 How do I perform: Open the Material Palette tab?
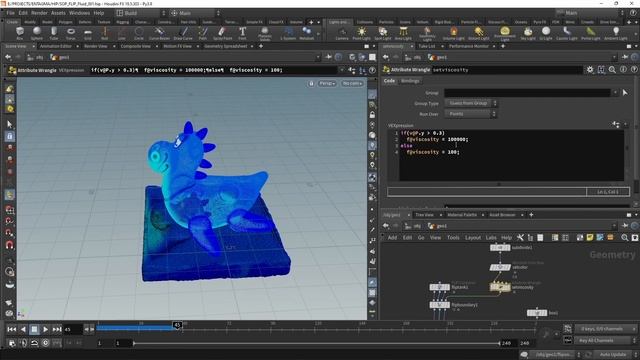pyautogui.click(x=462, y=215)
